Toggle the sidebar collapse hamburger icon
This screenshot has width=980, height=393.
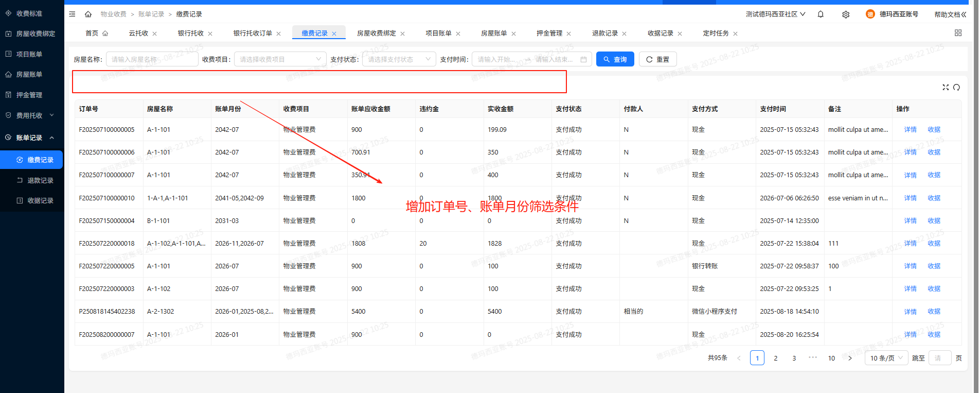tap(72, 14)
